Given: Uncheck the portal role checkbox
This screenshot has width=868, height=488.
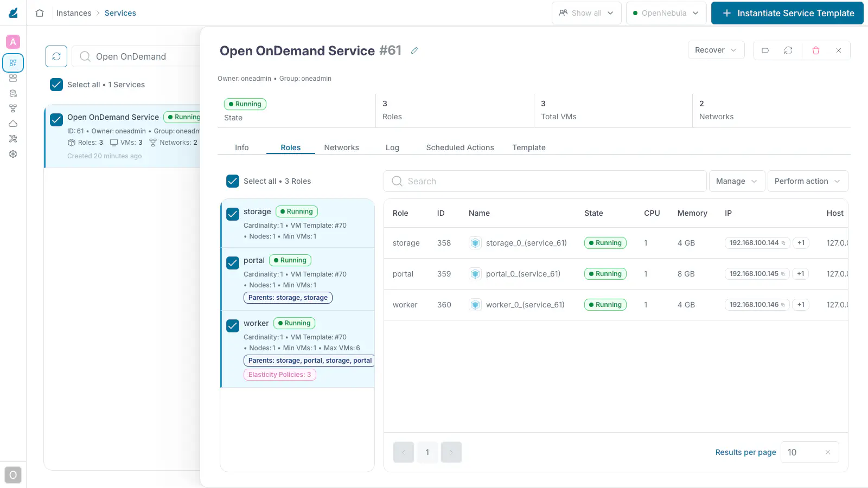Looking at the screenshot, I should click(x=233, y=262).
